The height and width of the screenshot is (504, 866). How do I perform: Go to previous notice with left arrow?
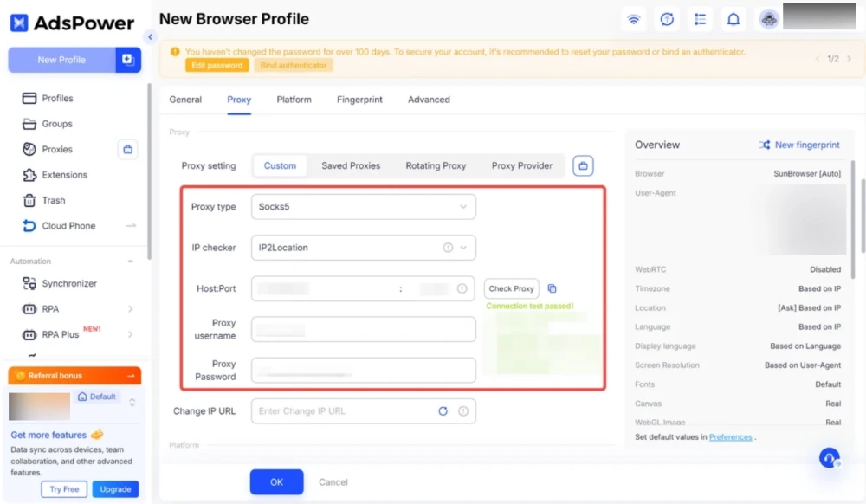[x=818, y=59]
